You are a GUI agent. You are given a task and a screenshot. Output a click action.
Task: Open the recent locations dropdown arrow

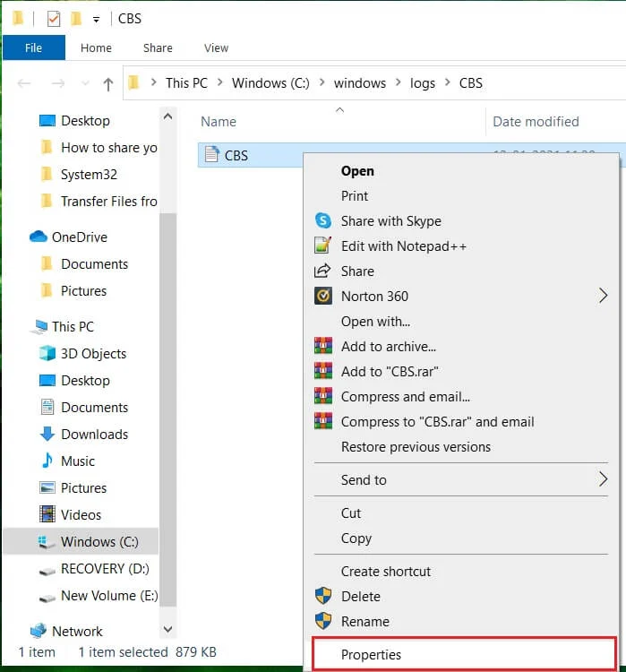[x=85, y=82]
